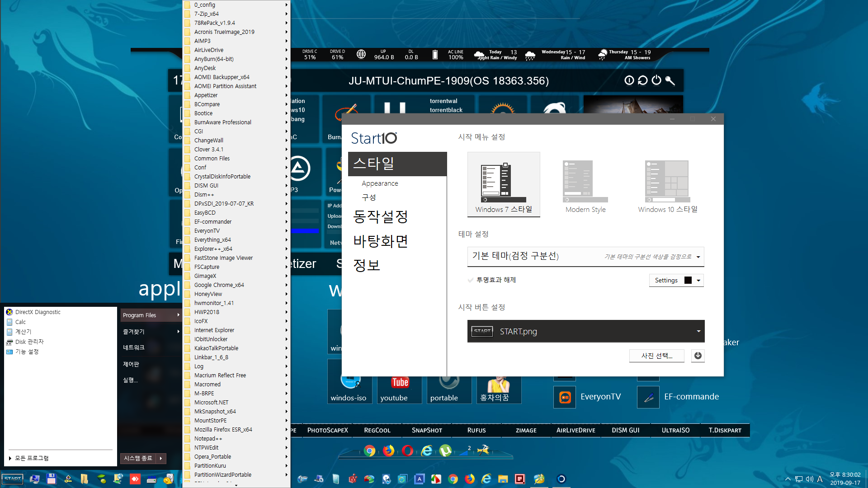
Task: Expand the 즐겨찾기 entry in start menu
Action: tap(151, 331)
